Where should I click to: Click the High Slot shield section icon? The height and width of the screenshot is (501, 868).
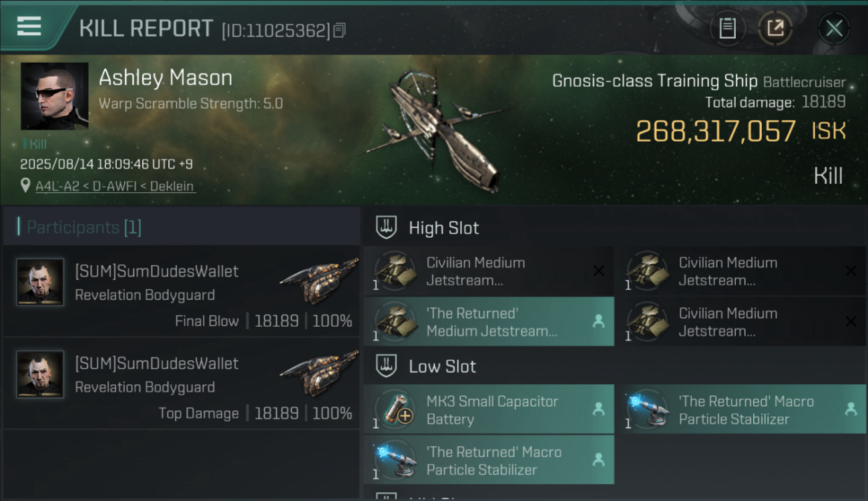click(x=386, y=227)
